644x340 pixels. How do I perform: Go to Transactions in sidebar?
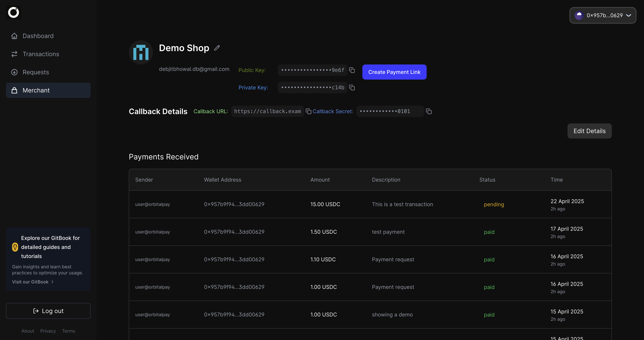(x=41, y=54)
